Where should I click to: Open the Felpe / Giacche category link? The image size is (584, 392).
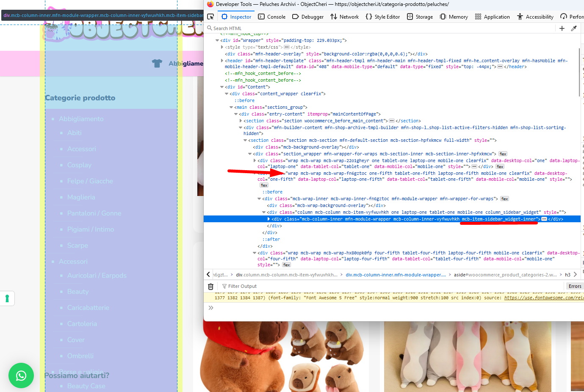(x=90, y=181)
